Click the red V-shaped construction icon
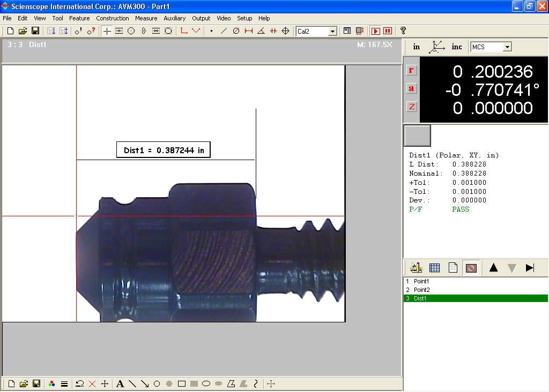The width and height of the screenshot is (549, 392). click(x=196, y=31)
